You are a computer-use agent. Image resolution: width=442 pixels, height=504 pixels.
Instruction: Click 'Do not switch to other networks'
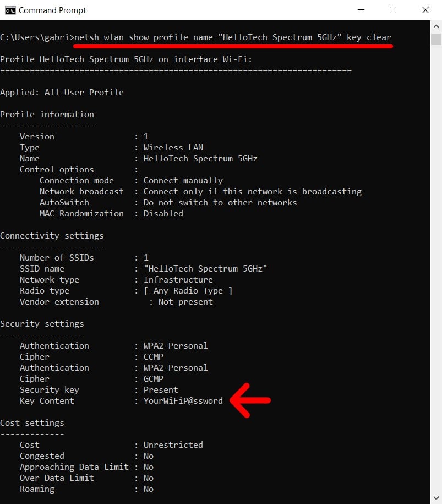pos(220,203)
